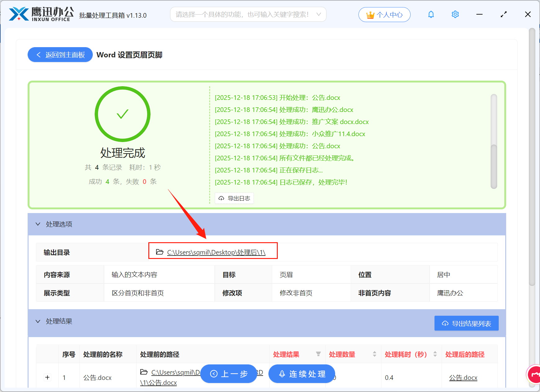
Task: Collapse the 处理结果 section
Action: 38,321
